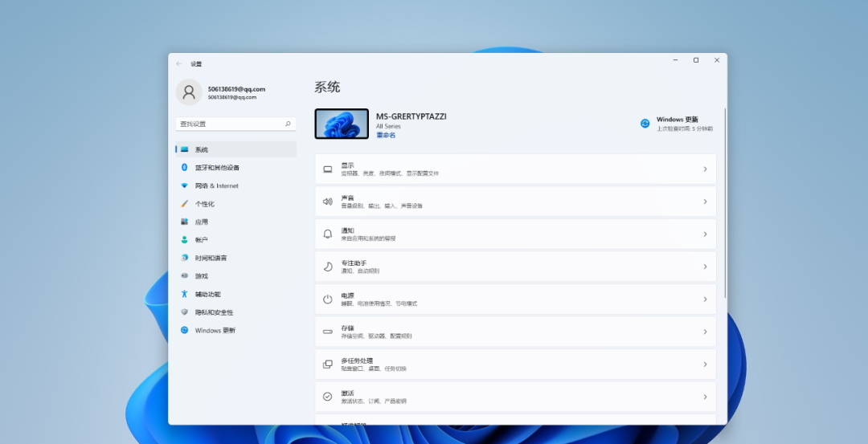
Task: Select 应用 in the sidebar menu
Action: point(201,222)
